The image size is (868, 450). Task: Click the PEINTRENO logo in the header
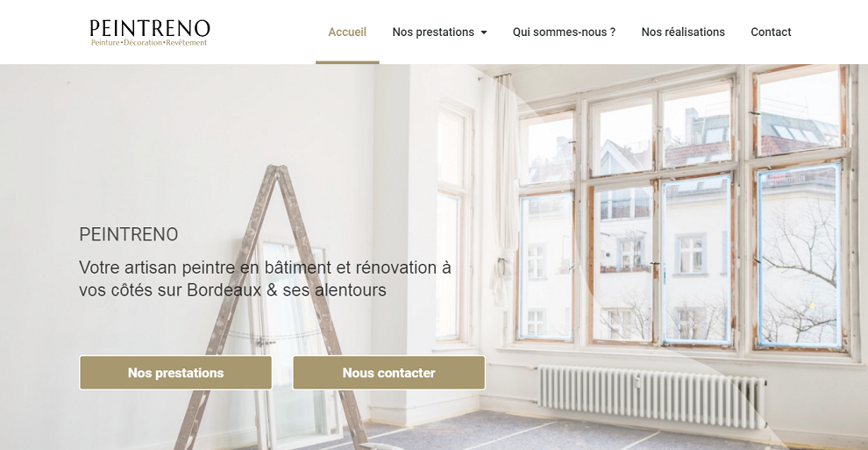(x=149, y=32)
